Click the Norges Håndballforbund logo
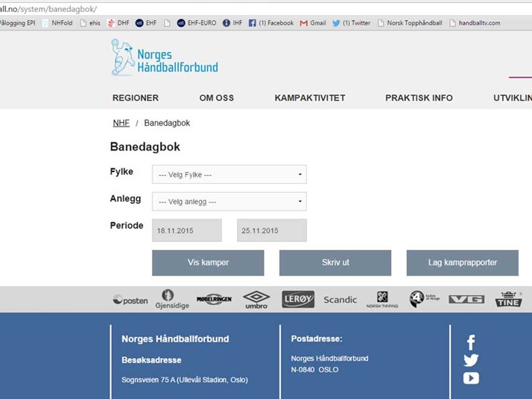The image size is (532, 399). point(165,58)
